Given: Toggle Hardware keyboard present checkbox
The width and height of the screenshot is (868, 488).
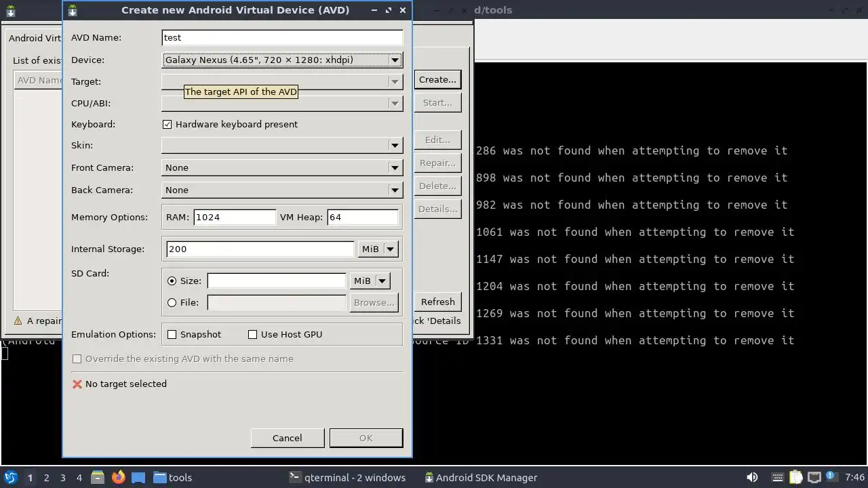Looking at the screenshot, I should click(167, 124).
